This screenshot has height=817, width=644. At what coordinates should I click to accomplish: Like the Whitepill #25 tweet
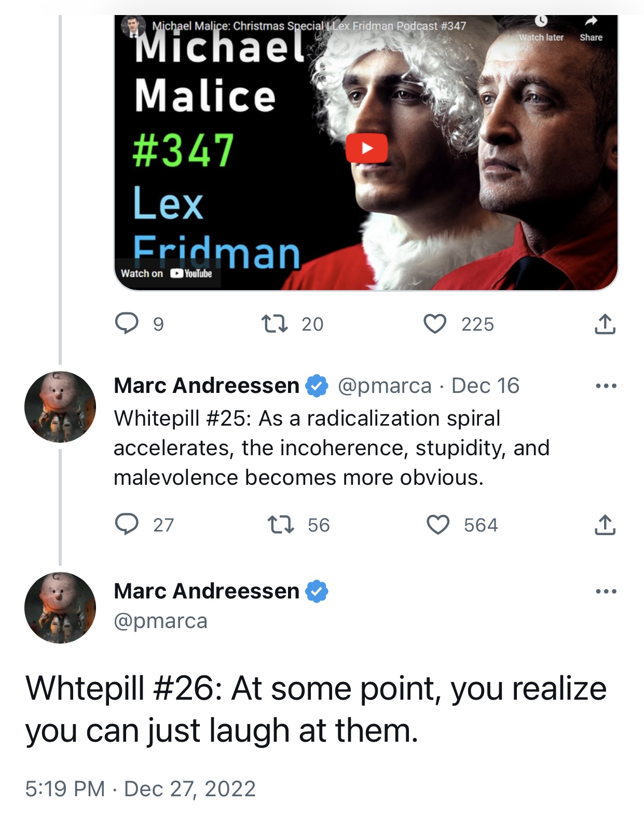(x=437, y=524)
